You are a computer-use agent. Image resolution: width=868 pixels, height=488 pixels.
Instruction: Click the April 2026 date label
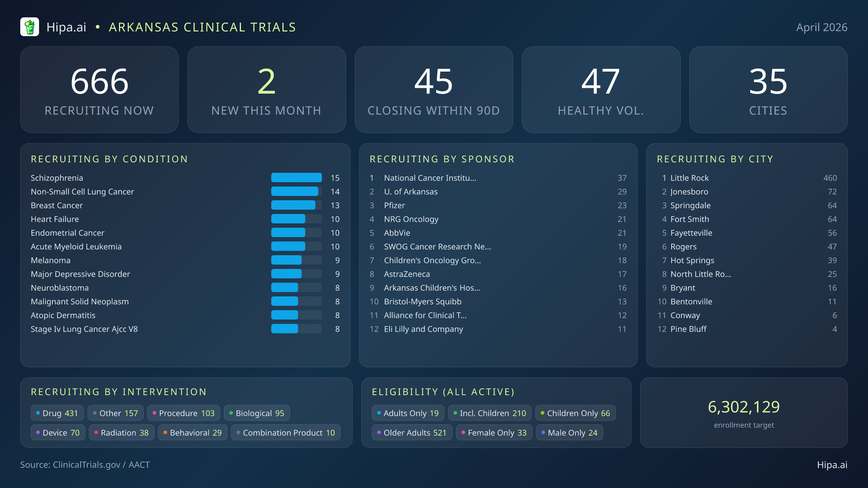(x=822, y=27)
